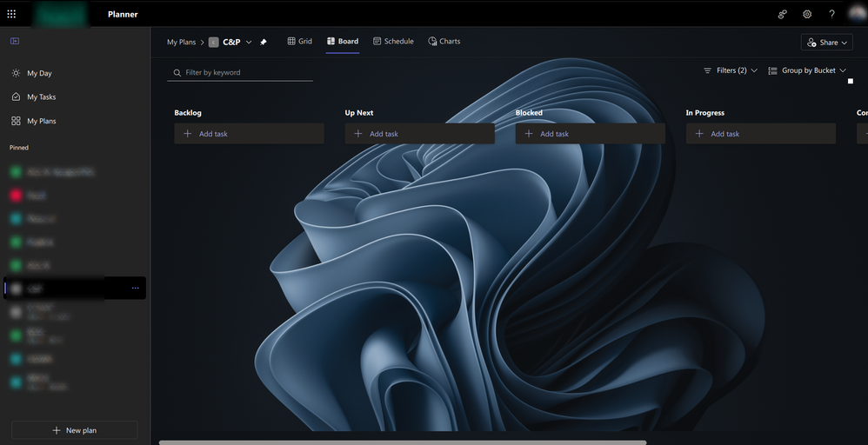Click the plus icon in the Backlog Add task button
This screenshot has height=445, width=868.
[188, 133]
